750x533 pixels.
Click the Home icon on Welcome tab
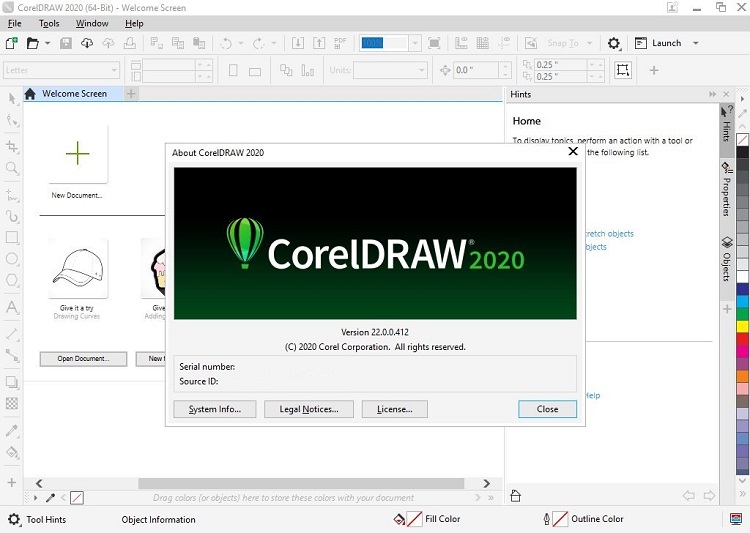[30, 94]
